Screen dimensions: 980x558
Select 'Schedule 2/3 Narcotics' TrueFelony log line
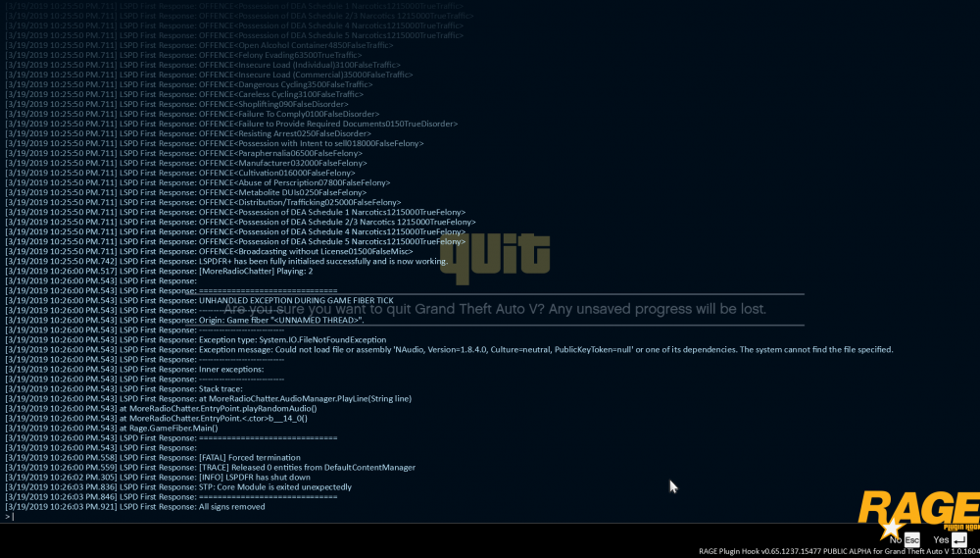(240, 222)
